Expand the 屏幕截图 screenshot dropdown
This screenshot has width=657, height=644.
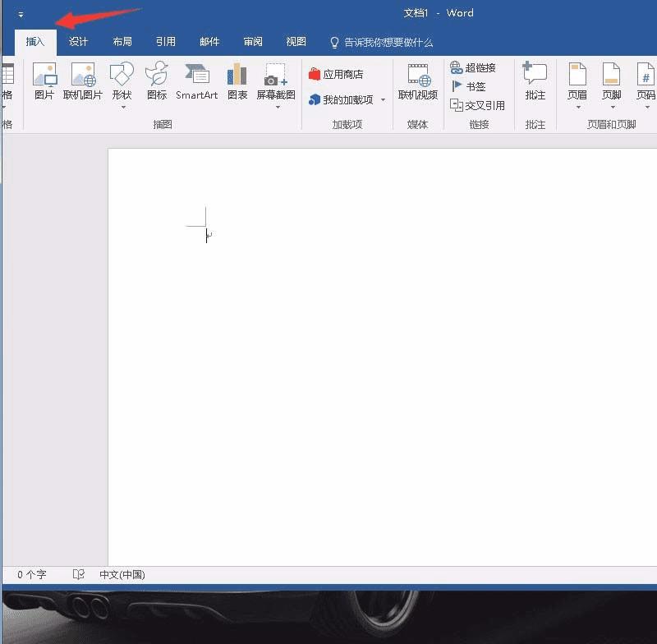point(276,106)
